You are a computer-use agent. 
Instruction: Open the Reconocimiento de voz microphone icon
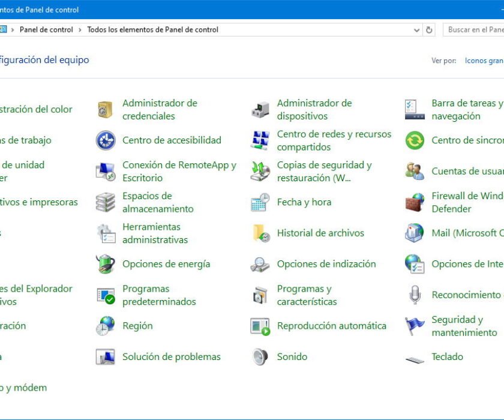[x=415, y=295]
